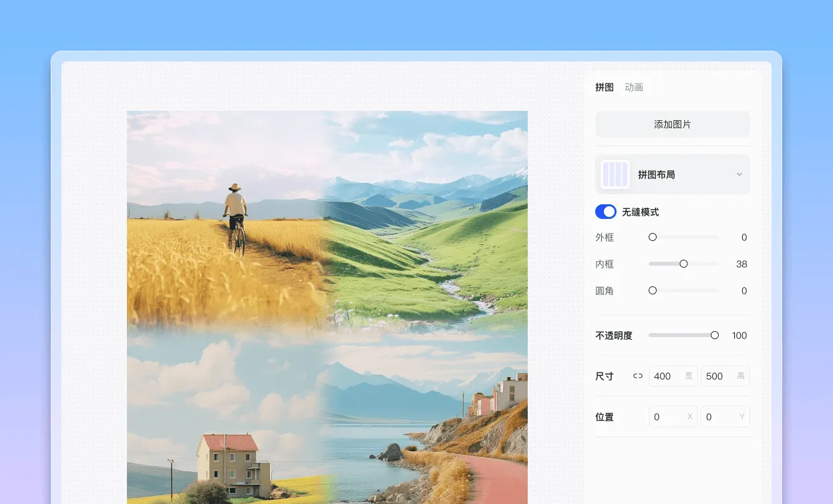This screenshot has height=504, width=833.
Task: Click the 外框 value 0
Action: 744,237
